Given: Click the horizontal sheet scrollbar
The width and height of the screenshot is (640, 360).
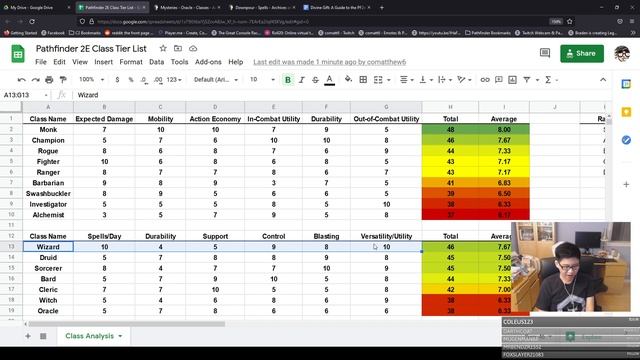Looking at the screenshot, I should tap(127, 324).
